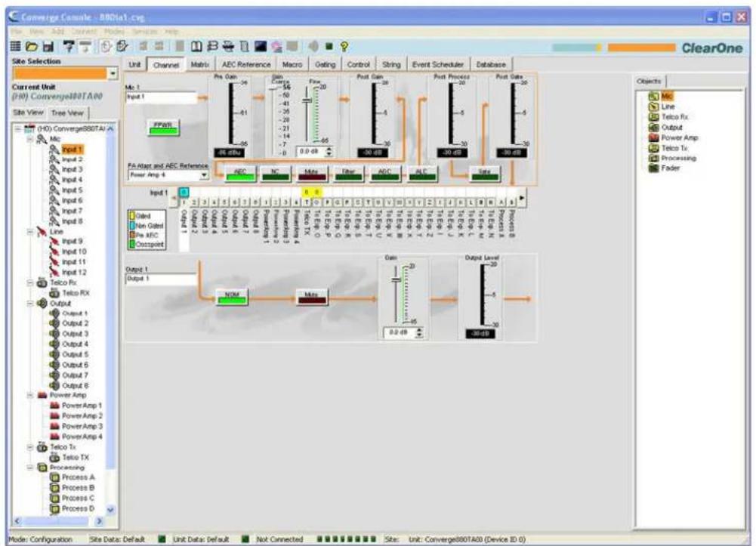
Task: Select the Telco Rx object icon
Action: coord(653,117)
